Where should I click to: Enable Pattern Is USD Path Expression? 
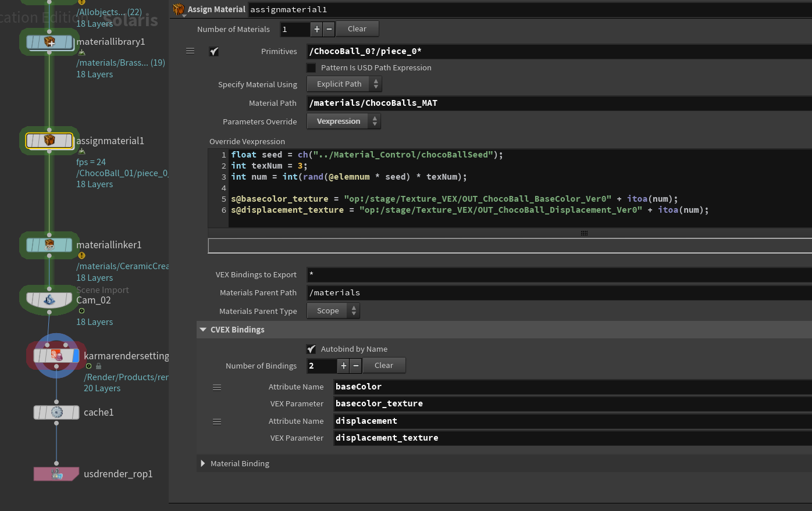coord(311,68)
